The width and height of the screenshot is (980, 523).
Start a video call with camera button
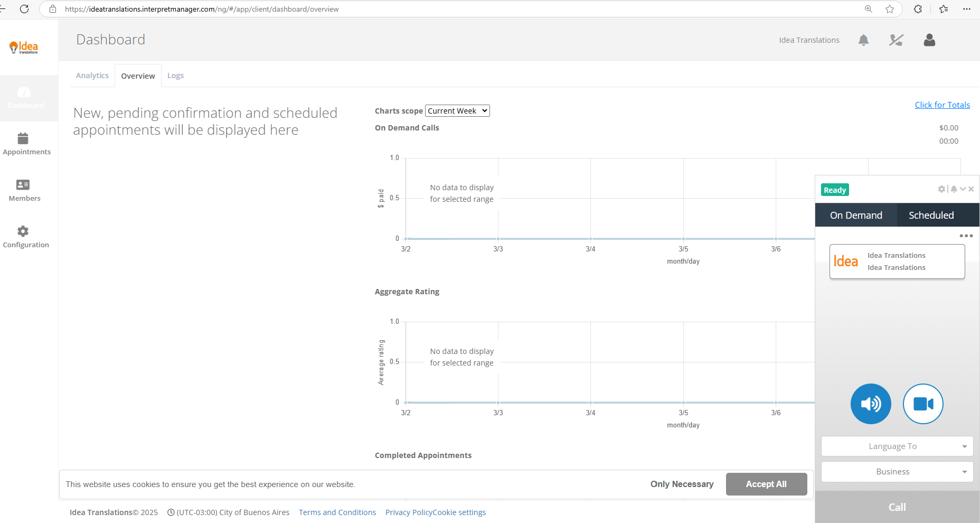[923, 404]
